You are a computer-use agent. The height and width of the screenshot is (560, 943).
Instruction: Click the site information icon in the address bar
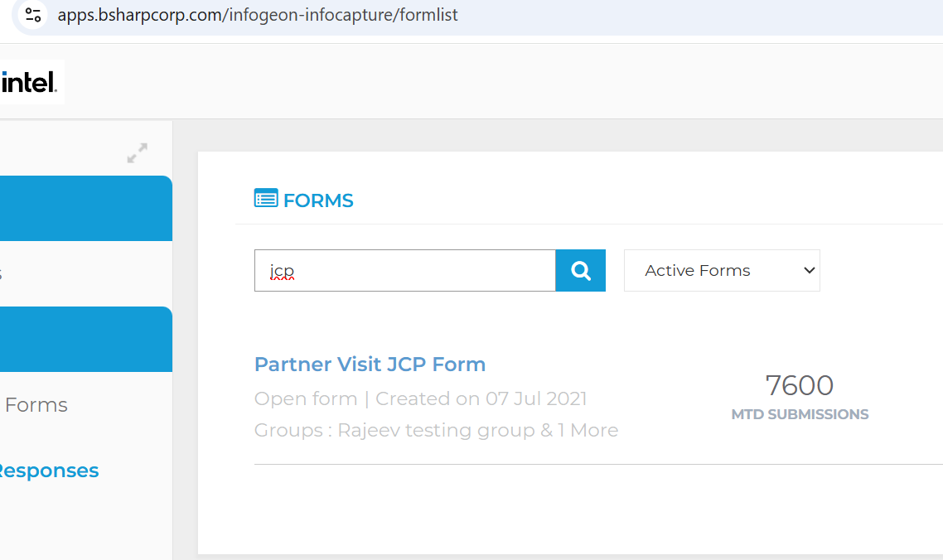pyautogui.click(x=32, y=14)
